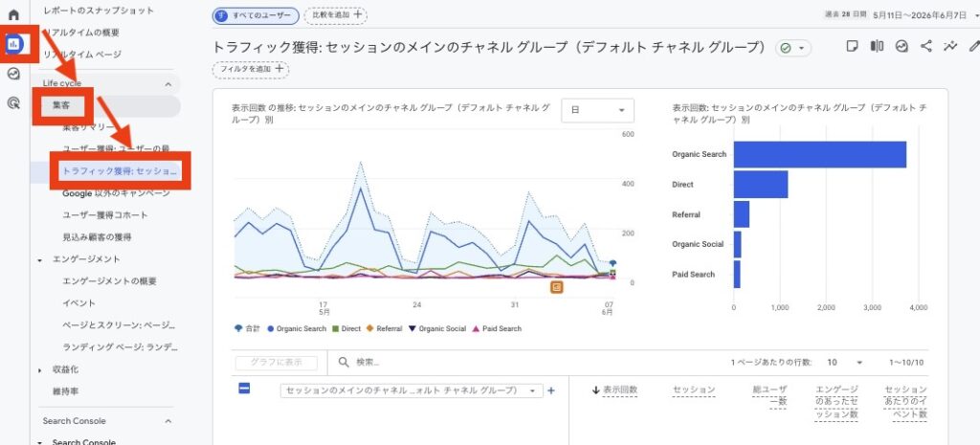Sort by セッションあたりのイベント数 column

pyautogui.click(x=905, y=403)
